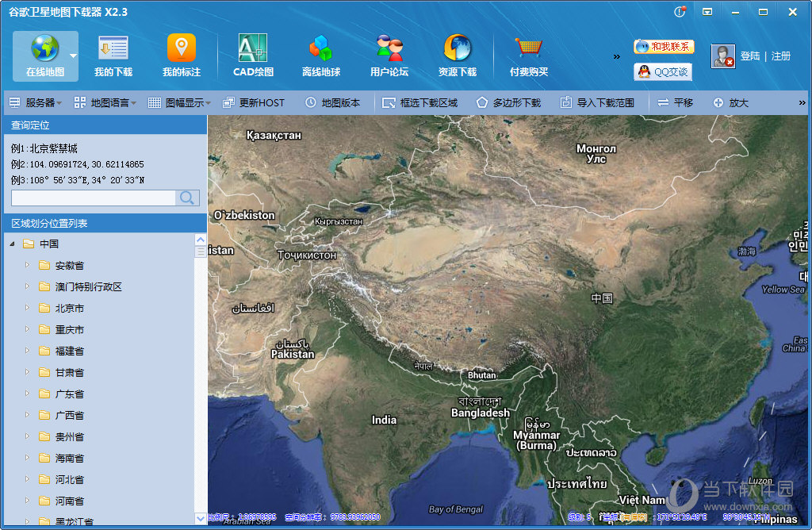This screenshot has width=812, height=530.
Task: Open 付费购买 shopping cart
Action: click(x=529, y=56)
